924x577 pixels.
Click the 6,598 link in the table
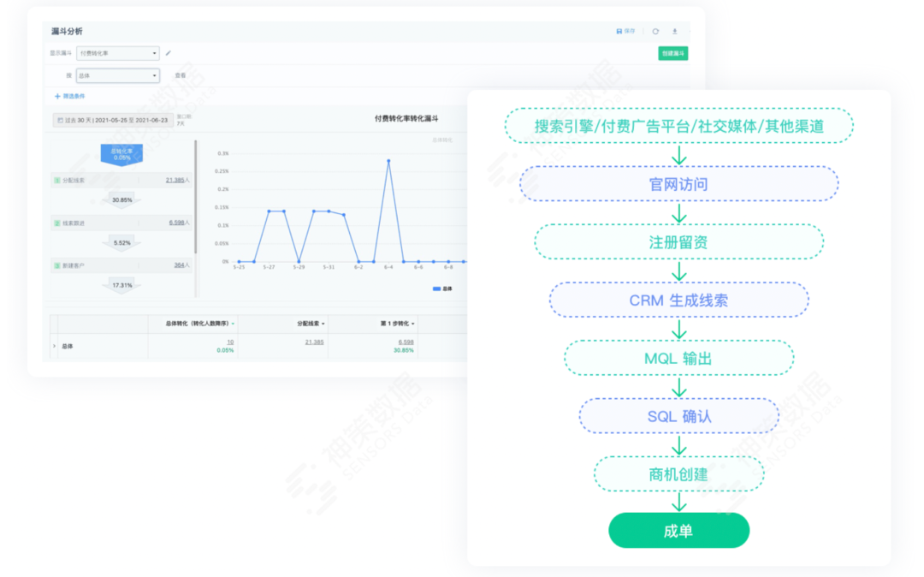pos(406,342)
